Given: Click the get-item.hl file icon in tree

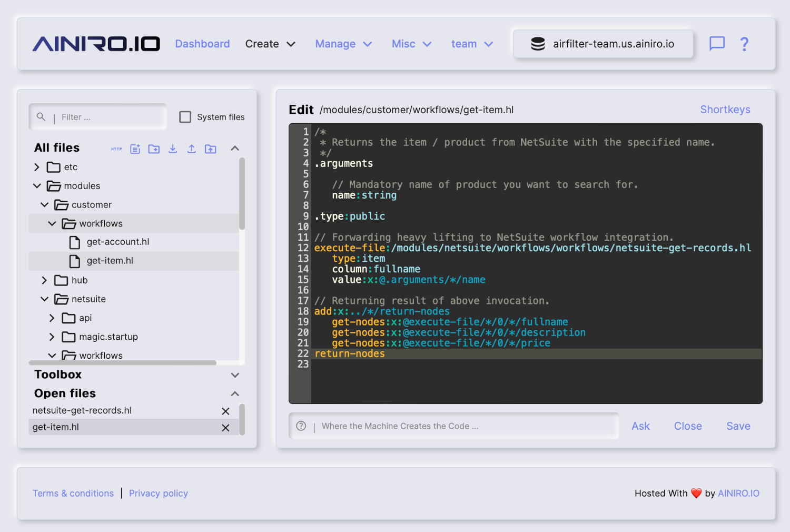Looking at the screenshot, I should click(75, 261).
